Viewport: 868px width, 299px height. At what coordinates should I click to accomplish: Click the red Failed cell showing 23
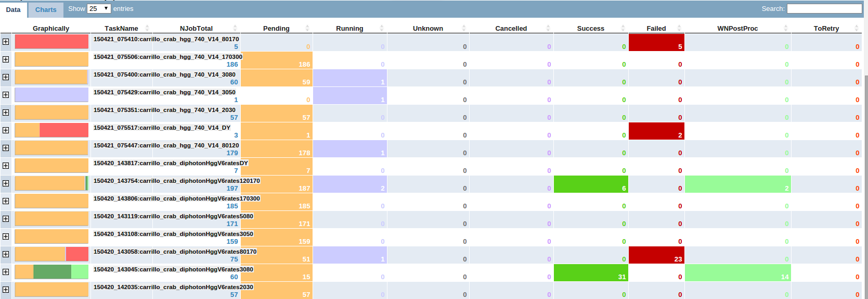(x=656, y=255)
